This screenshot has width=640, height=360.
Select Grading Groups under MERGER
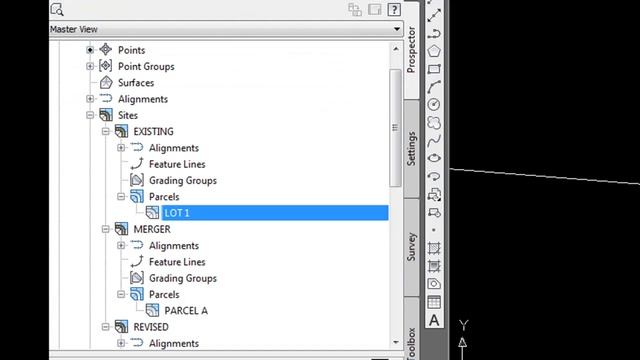(x=183, y=278)
